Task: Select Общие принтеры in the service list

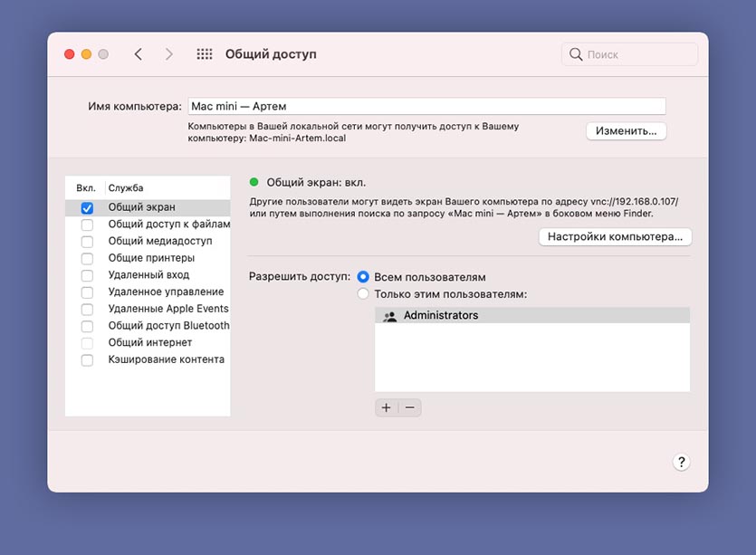Action: pyautogui.click(x=151, y=258)
